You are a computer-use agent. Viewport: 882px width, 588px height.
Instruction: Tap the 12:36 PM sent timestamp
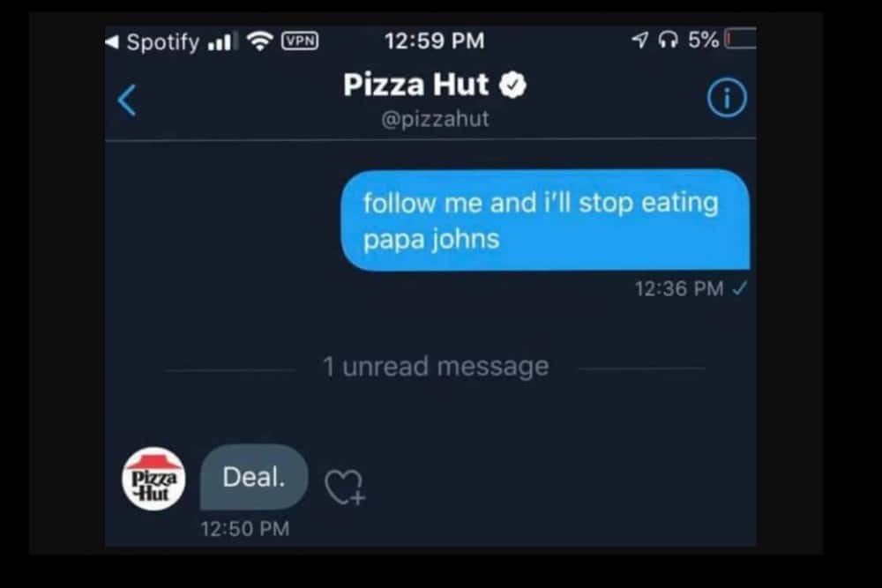pos(679,288)
